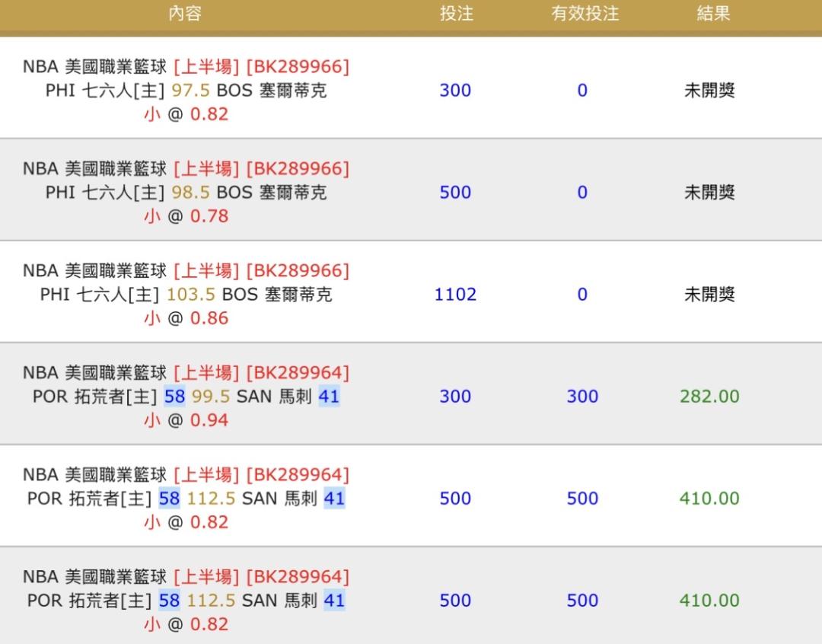Click the 500 stake on the 98.5 bet

tap(455, 193)
